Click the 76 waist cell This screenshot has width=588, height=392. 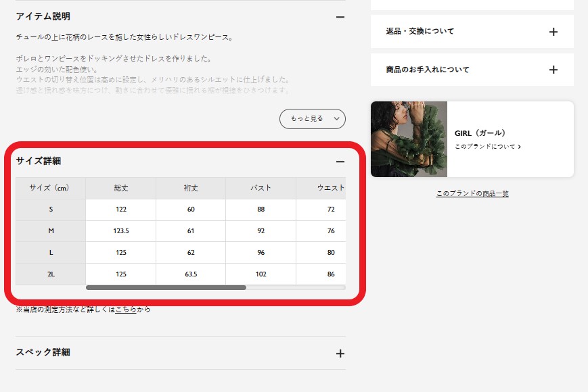click(321, 231)
